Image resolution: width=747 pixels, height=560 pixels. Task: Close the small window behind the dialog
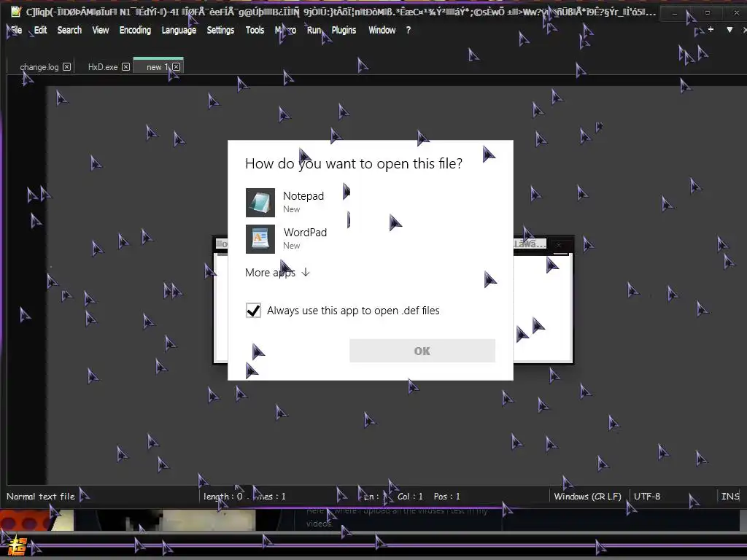coord(560,245)
